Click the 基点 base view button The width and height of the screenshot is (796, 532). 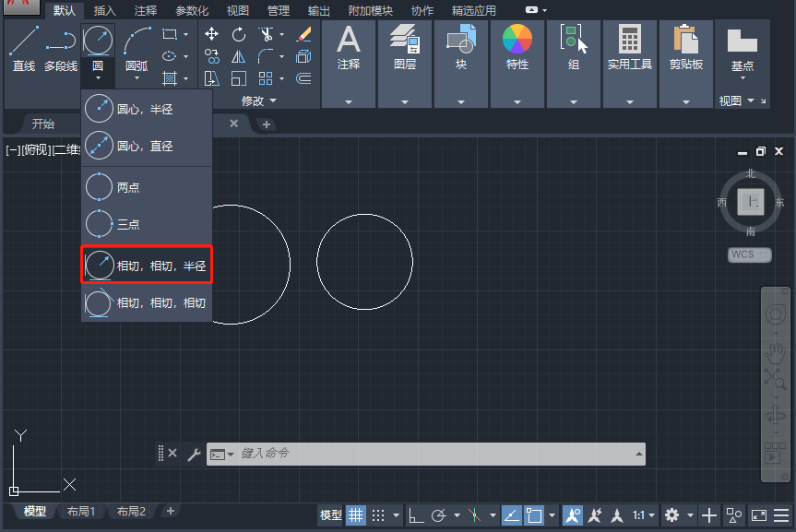(743, 51)
